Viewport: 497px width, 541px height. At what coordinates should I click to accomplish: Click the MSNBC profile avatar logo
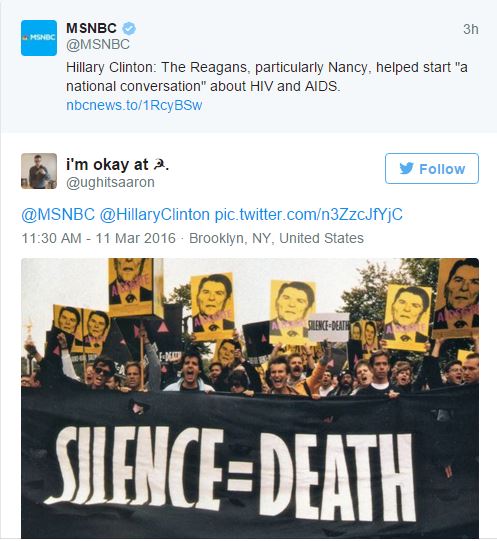point(39,38)
